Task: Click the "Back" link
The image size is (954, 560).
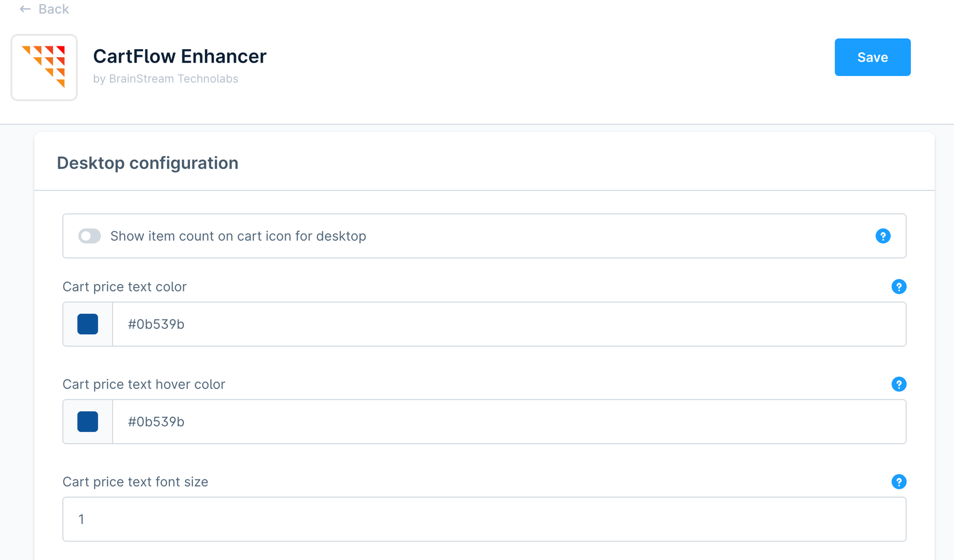Action: pos(54,9)
